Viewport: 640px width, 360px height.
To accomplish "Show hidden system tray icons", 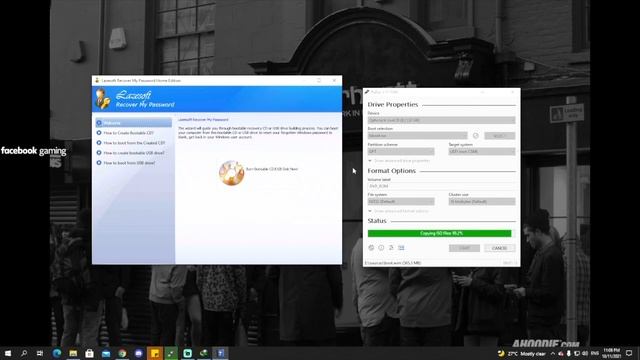I will click(553, 353).
